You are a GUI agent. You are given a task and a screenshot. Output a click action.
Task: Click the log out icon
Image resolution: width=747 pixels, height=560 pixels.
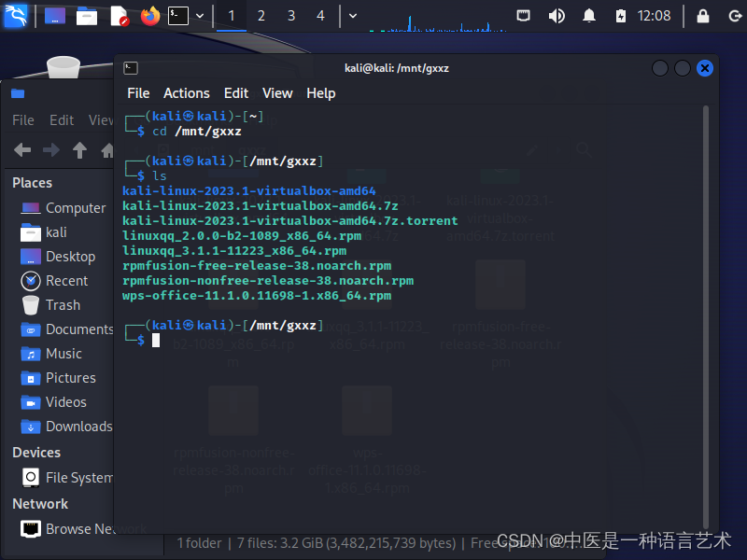735,16
